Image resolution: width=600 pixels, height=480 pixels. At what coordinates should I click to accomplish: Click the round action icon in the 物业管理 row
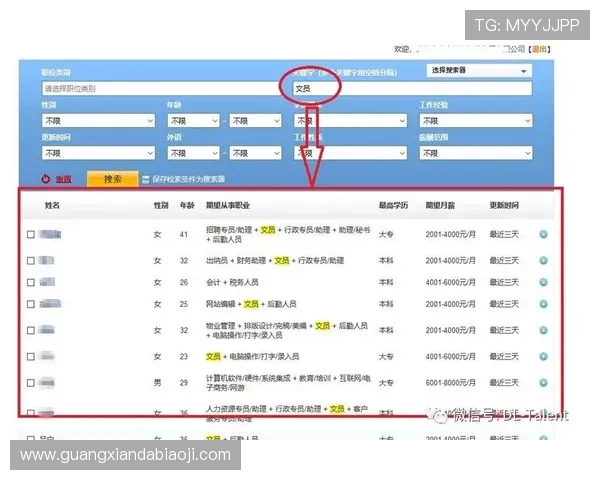click(543, 330)
